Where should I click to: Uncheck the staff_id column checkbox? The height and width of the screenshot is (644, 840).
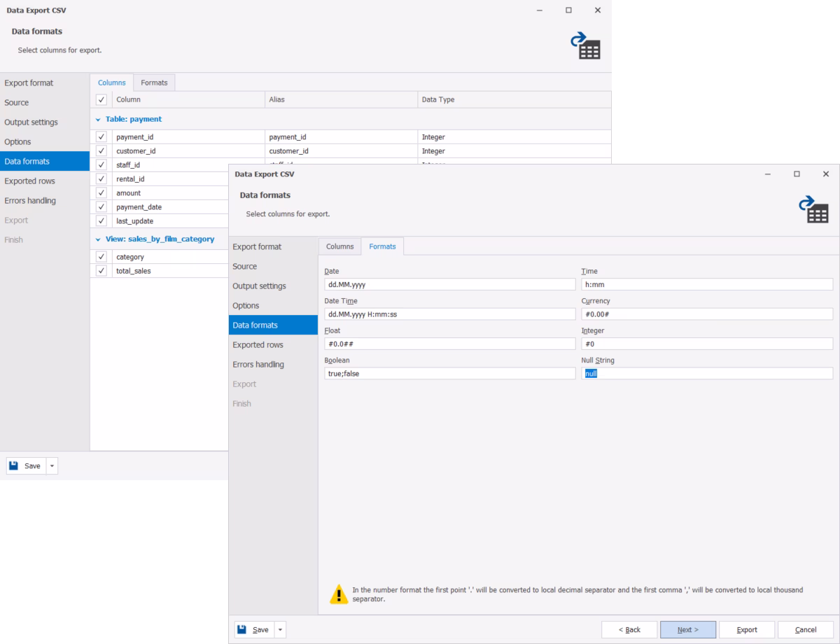(101, 165)
